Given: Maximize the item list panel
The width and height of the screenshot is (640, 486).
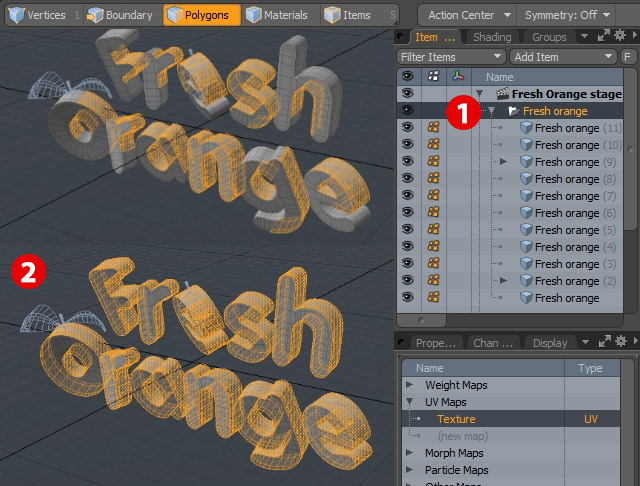Looking at the screenshot, I should click(603, 36).
